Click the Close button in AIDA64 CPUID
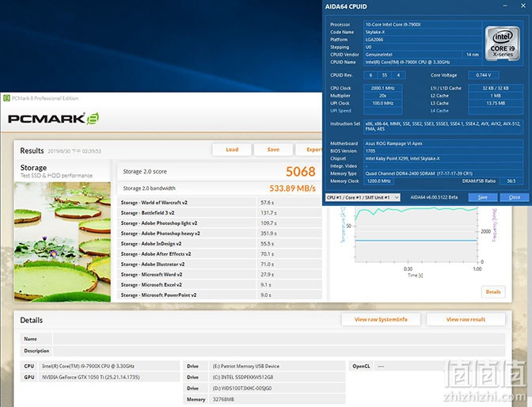The width and height of the screenshot is (532, 407). 515,197
